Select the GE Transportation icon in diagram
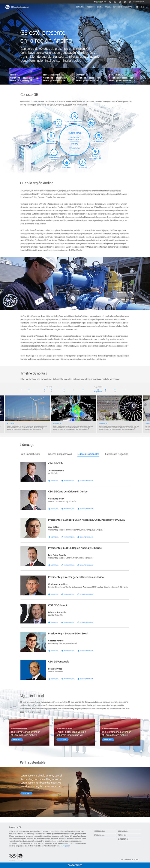This screenshot has width=150, height=868. coord(75,116)
